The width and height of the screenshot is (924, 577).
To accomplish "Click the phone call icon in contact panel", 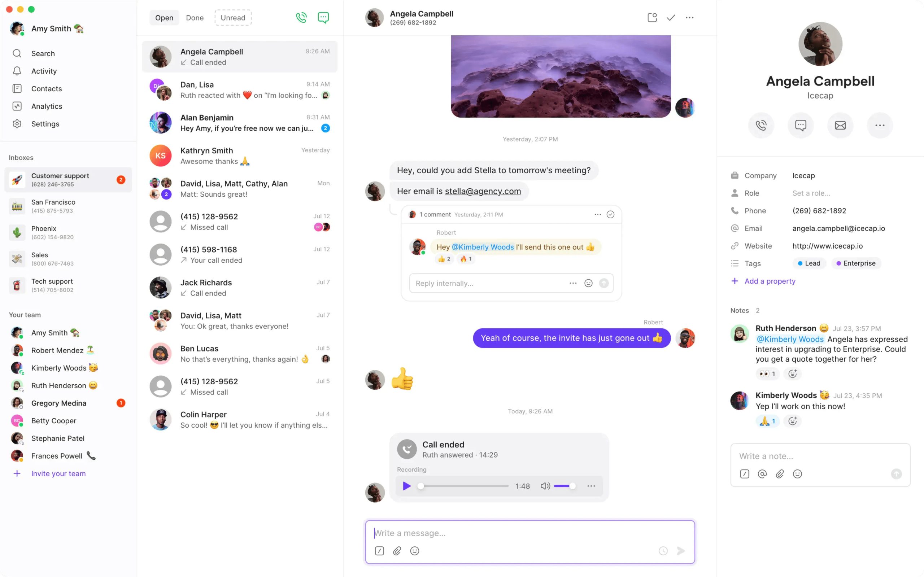I will pyautogui.click(x=760, y=125).
